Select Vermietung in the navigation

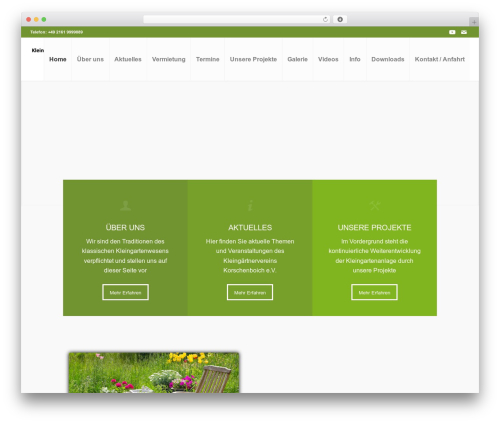(x=168, y=59)
